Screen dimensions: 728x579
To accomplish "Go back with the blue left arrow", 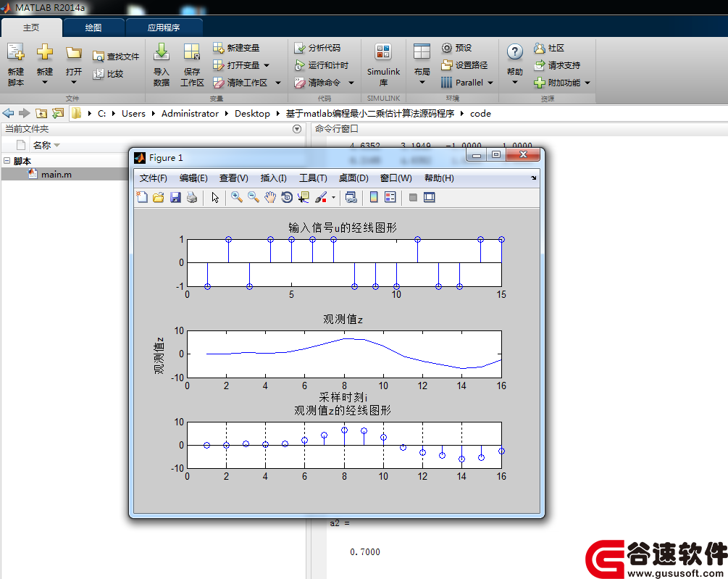I will click(8, 113).
